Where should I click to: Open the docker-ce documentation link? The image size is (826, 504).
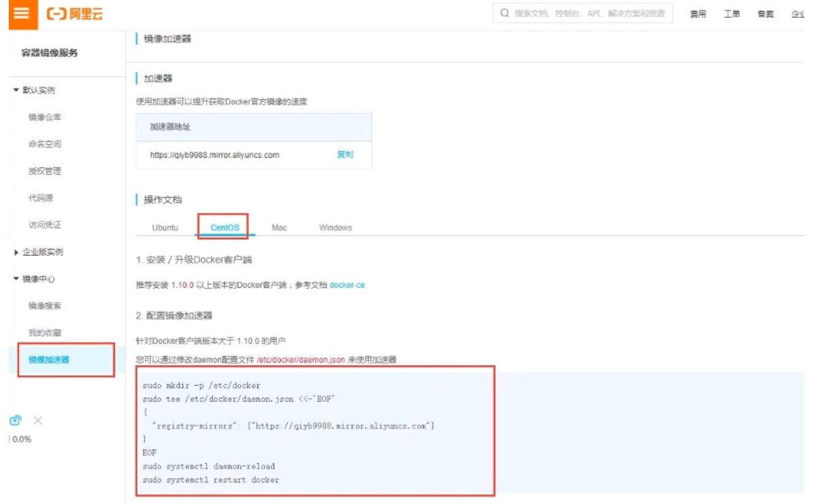pos(347,285)
